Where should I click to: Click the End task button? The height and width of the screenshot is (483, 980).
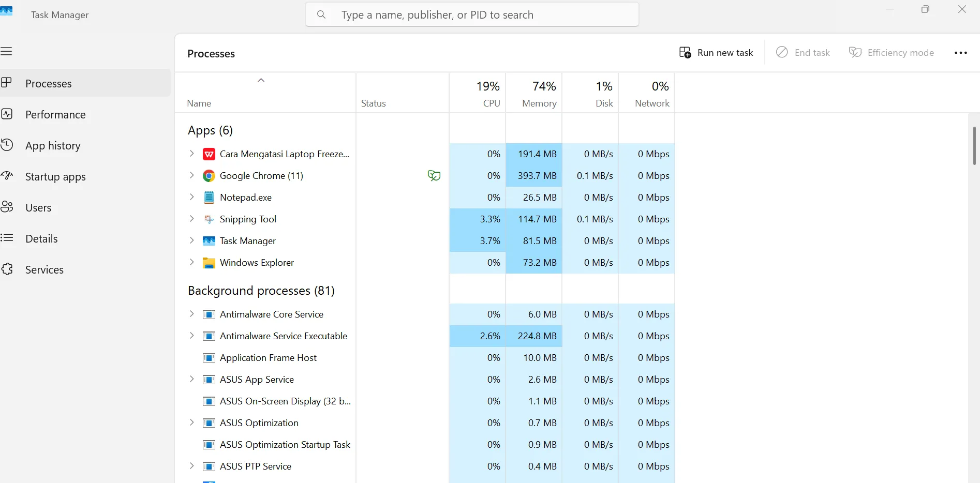pyautogui.click(x=803, y=53)
